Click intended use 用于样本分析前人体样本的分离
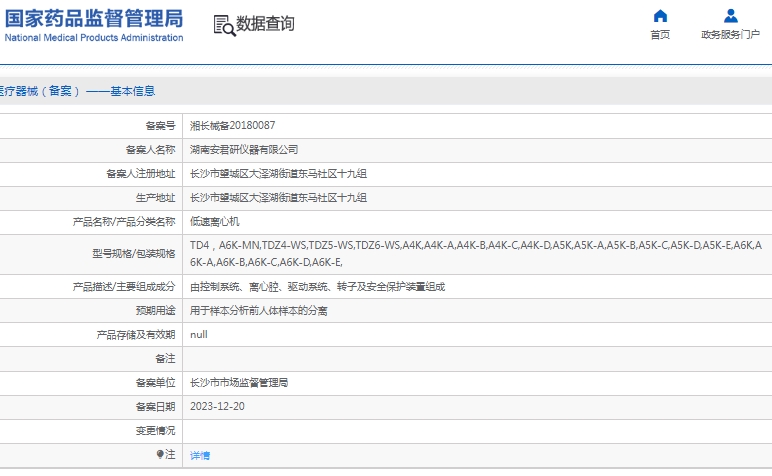Viewport: 772px width, 476px height. pyautogui.click(x=258, y=311)
